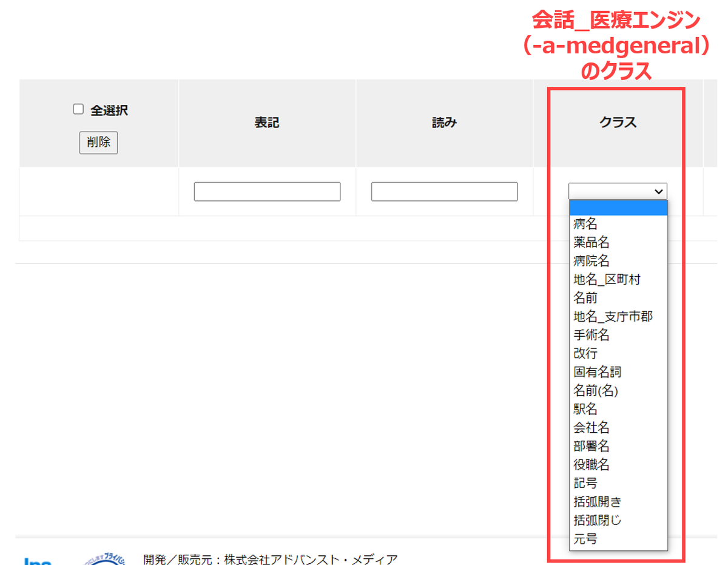The image size is (728, 565).
Task: Choose 病名 from the class list
Action: point(618,224)
